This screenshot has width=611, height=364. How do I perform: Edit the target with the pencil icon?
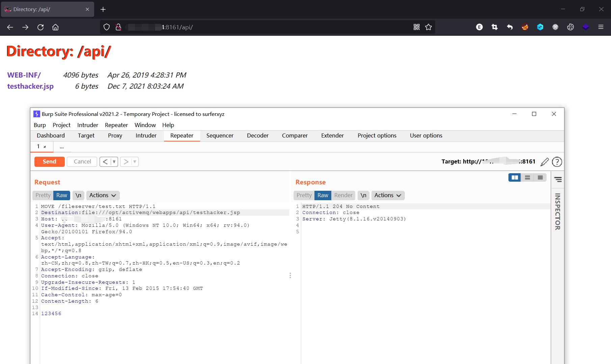(x=545, y=162)
